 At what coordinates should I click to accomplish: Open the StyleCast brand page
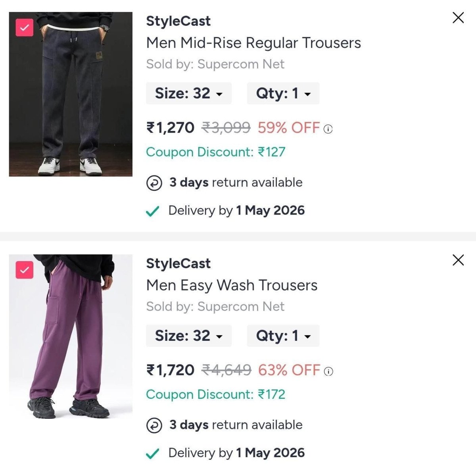(x=178, y=21)
